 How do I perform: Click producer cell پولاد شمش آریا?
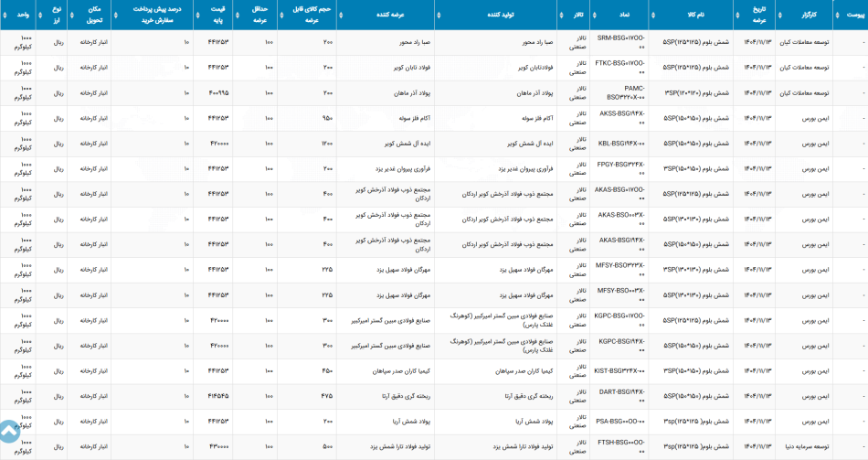click(533, 422)
